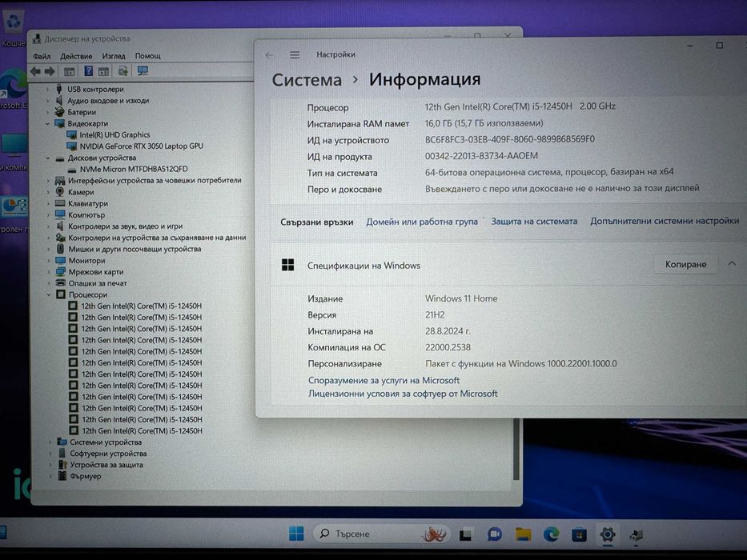Open File Explorer from the taskbar
747x560 pixels.
(x=523, y=534)
